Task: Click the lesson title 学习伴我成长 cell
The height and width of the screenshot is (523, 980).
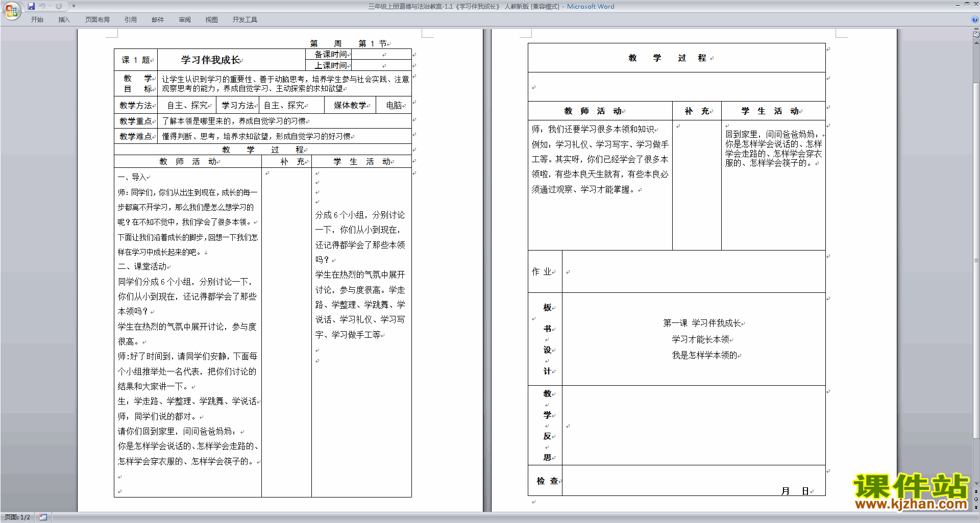Action: 231,60
